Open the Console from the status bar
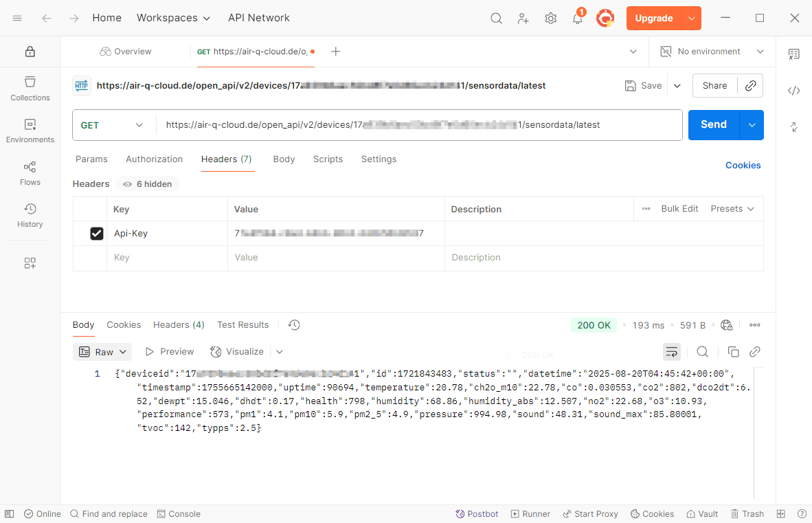 click(179, 513)
